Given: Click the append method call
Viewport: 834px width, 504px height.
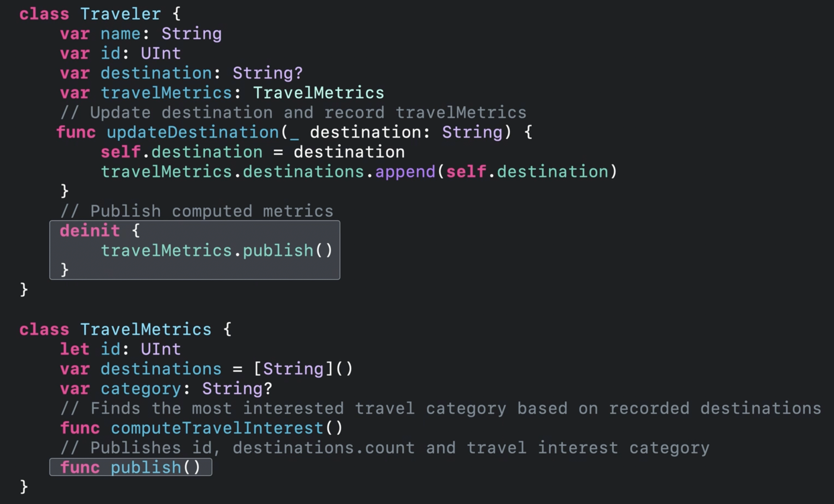Looking at the screenshot, I should pos(405,172).
